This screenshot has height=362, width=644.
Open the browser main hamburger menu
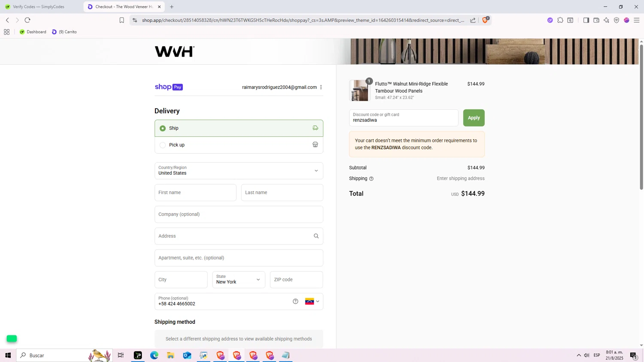click(637, 20)
